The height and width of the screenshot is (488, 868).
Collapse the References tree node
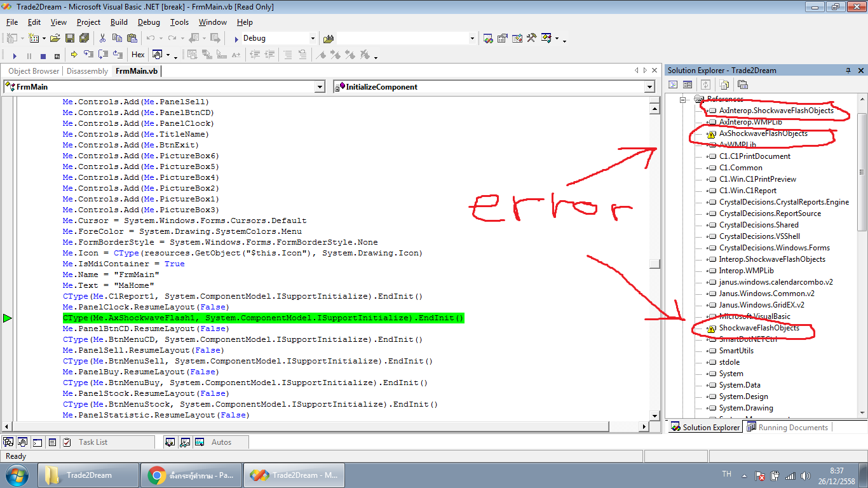click(x=684, y=99)
